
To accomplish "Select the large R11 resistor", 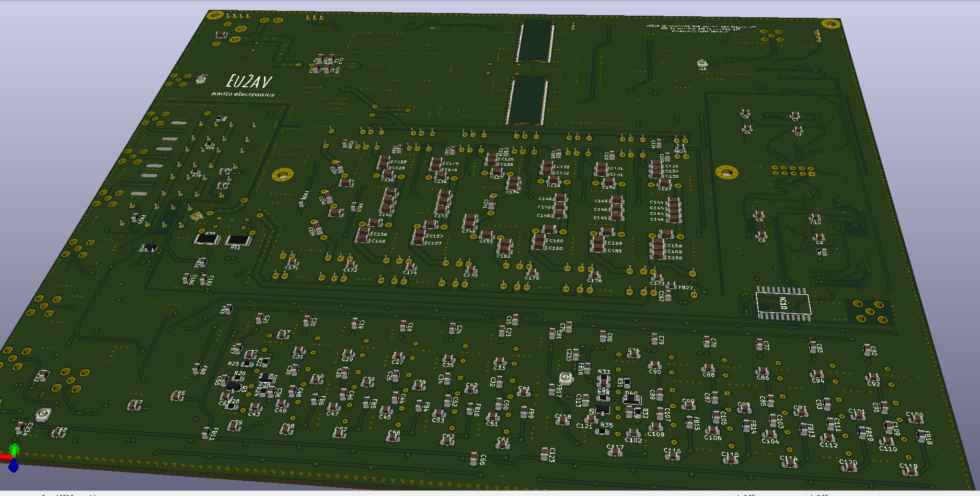I will (x=238, y=240).
